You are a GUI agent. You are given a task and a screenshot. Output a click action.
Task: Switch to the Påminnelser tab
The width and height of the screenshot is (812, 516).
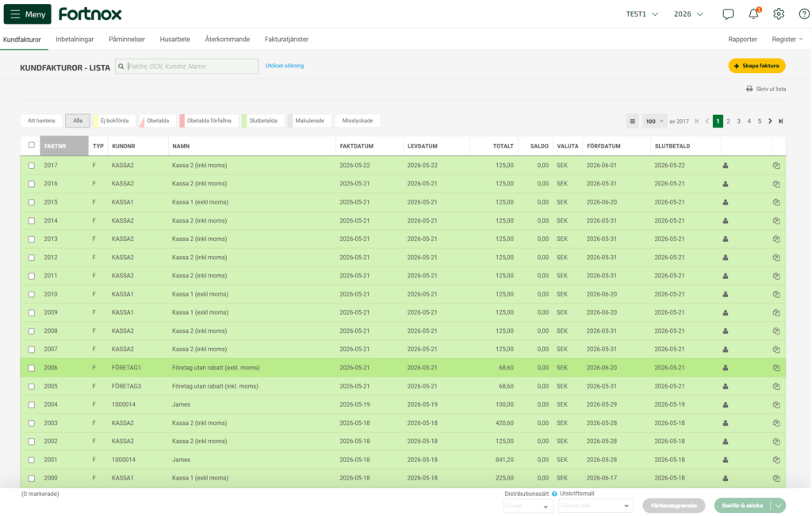[x=127, y=40]
